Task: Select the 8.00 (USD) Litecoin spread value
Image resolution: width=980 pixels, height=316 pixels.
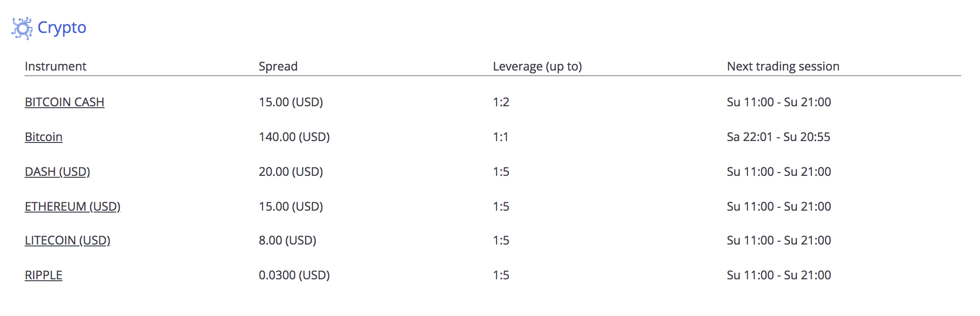Action: (288, 240)
